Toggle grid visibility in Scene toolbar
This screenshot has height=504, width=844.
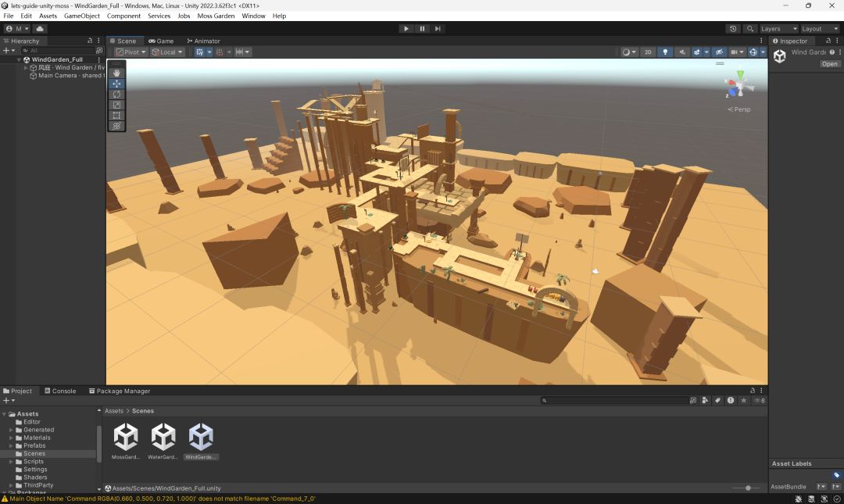tap(200, 52)
